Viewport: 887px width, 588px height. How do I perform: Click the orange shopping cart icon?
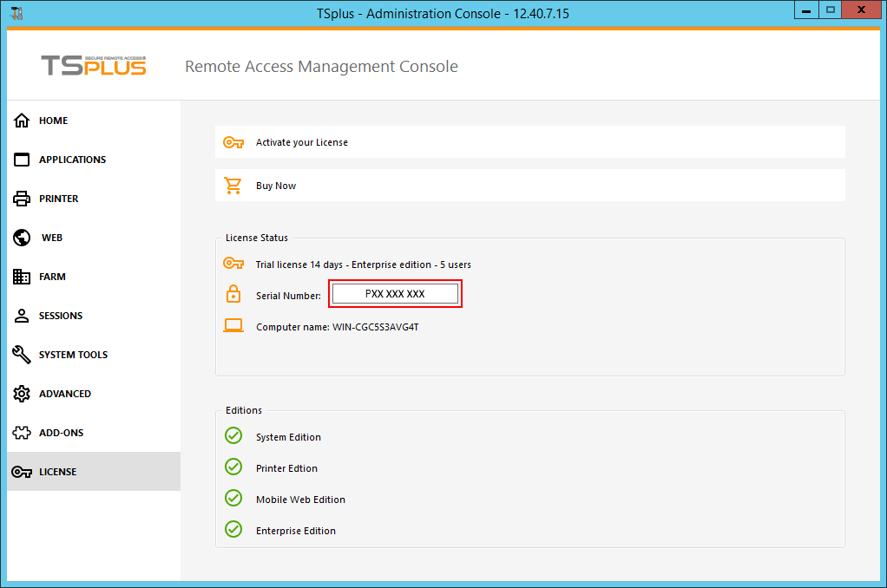coord(233,186)
